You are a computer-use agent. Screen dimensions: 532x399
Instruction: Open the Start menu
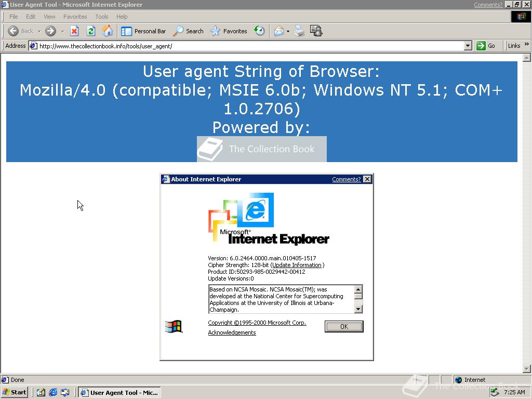[x=14, y=392]
